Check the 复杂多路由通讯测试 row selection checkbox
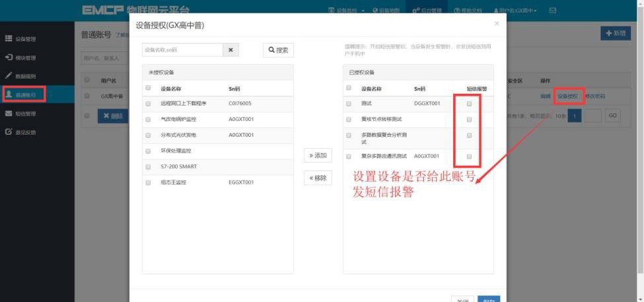Image resolution: width=644 pixels, height=302 pixels. (349, 157)
